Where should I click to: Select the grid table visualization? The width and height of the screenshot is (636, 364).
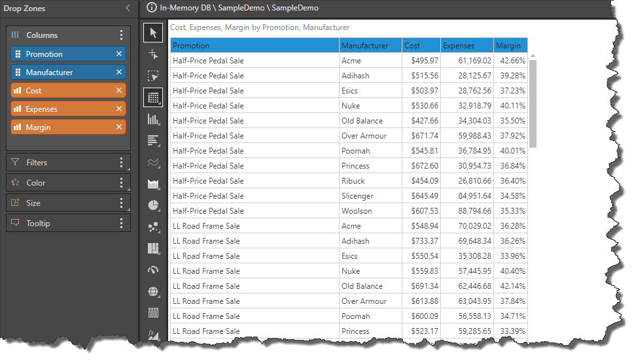coord(153,97)
